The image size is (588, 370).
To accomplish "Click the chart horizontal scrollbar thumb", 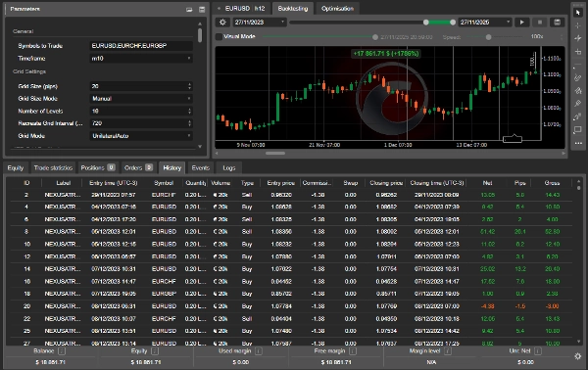I will coord(275,153).
